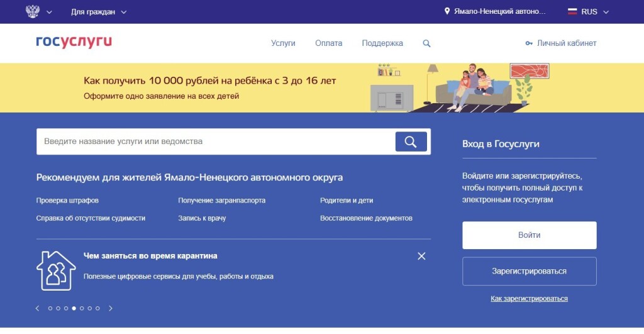The height and width of the screenshot is (334, 644).
Task: Click the Госуслуги logo
Action: [74, 42]
